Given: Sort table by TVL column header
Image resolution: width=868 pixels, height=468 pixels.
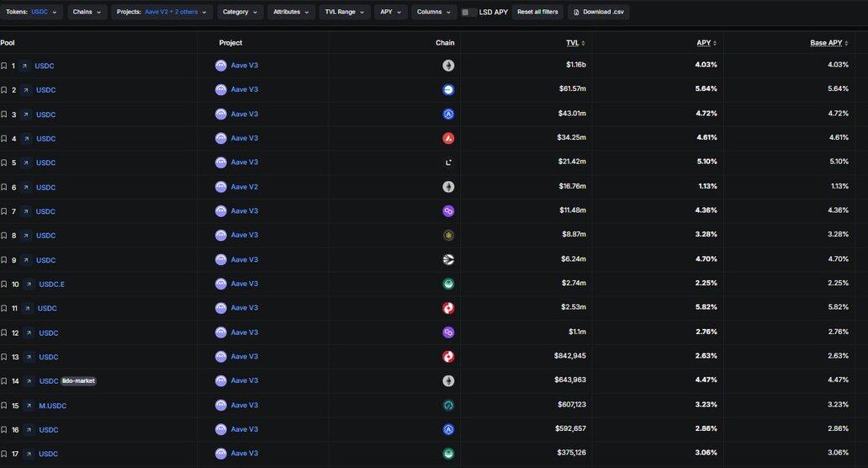Looking at the screenshot, I should [x=574, y=43].
